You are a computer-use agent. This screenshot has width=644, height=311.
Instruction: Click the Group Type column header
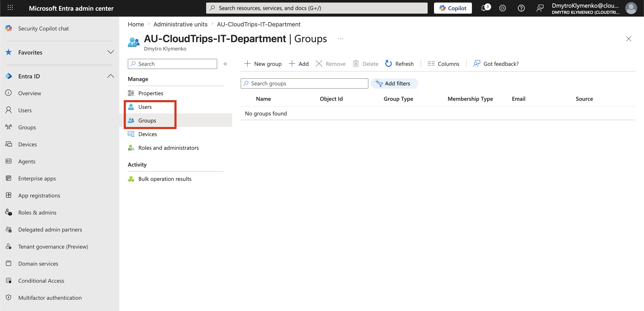click(398, 99)
